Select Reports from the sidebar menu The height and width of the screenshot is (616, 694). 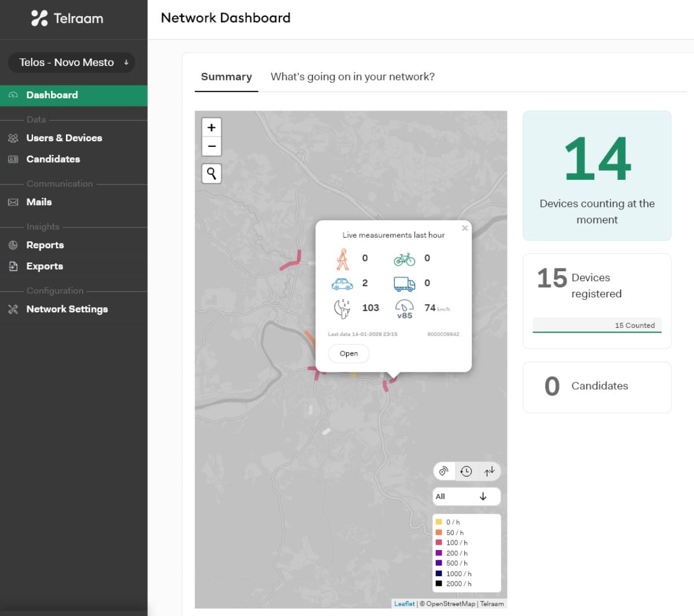point(45,245)
